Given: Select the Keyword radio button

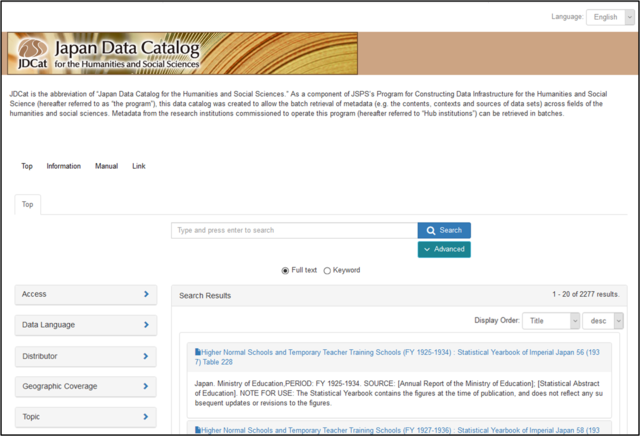Looking at the screenshot, I should pos(327,271).
